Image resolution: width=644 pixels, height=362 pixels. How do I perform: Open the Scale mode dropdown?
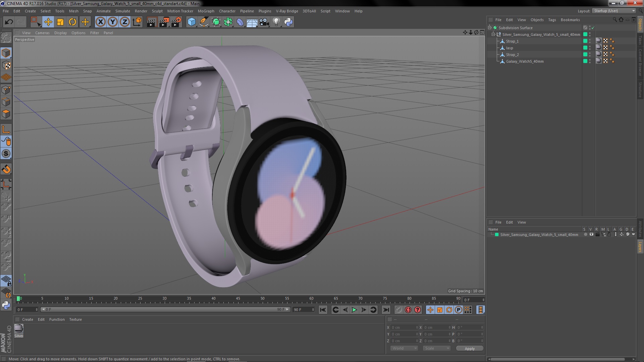436,349
